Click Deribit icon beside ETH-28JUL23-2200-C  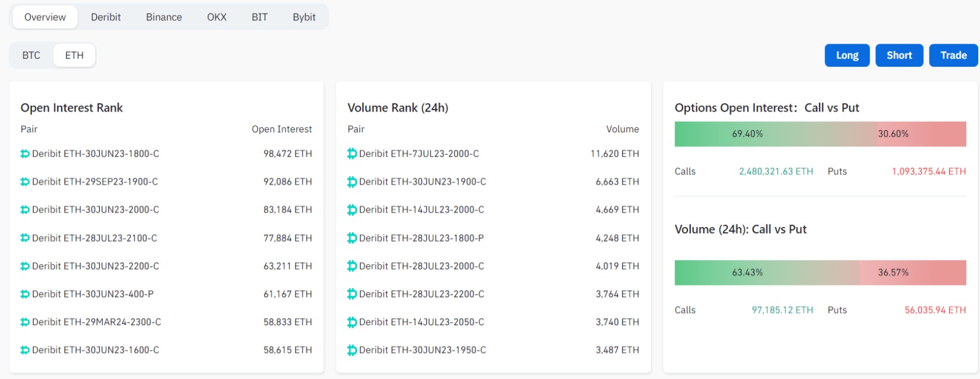tap(352, 294)
